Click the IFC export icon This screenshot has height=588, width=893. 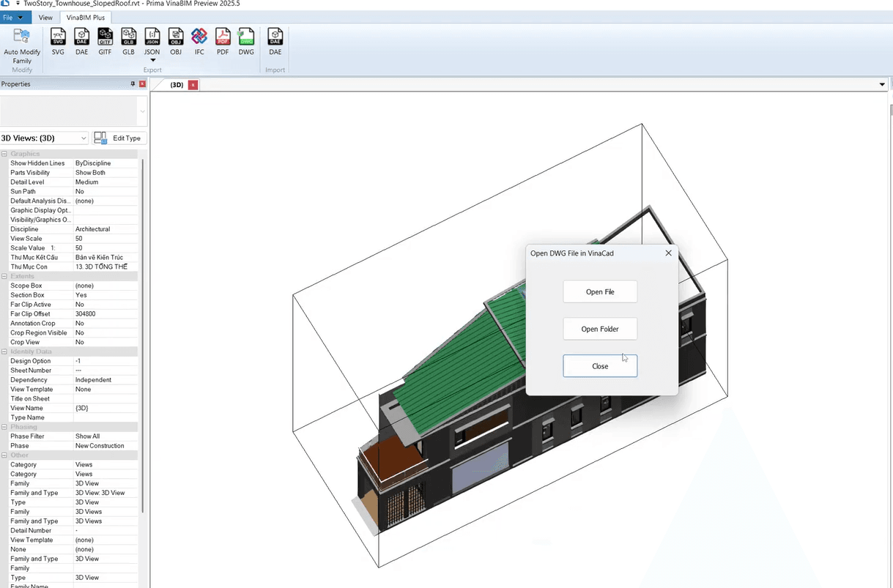[x=199, y=41]
